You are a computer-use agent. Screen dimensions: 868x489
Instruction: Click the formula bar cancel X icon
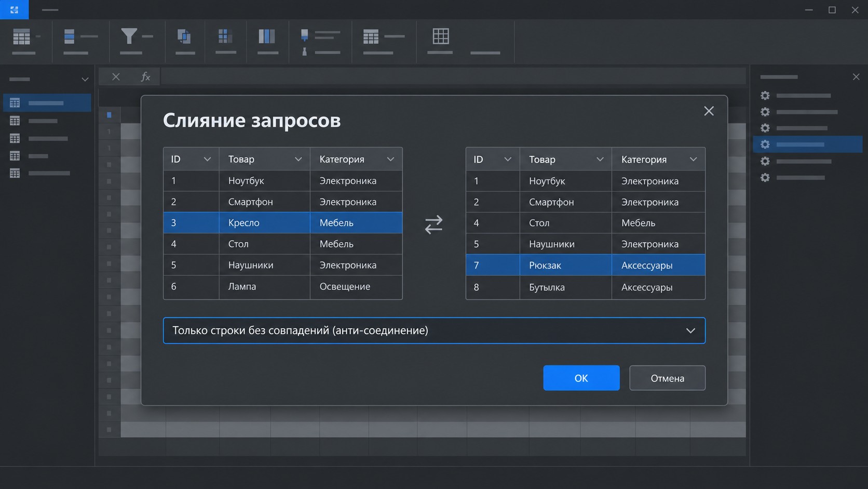point(116,77)
